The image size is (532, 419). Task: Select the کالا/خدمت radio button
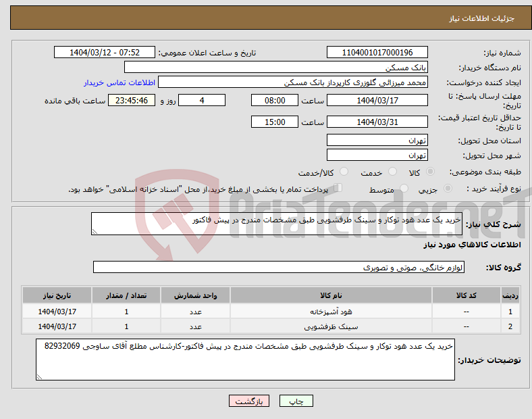click(x=344, y=172)
